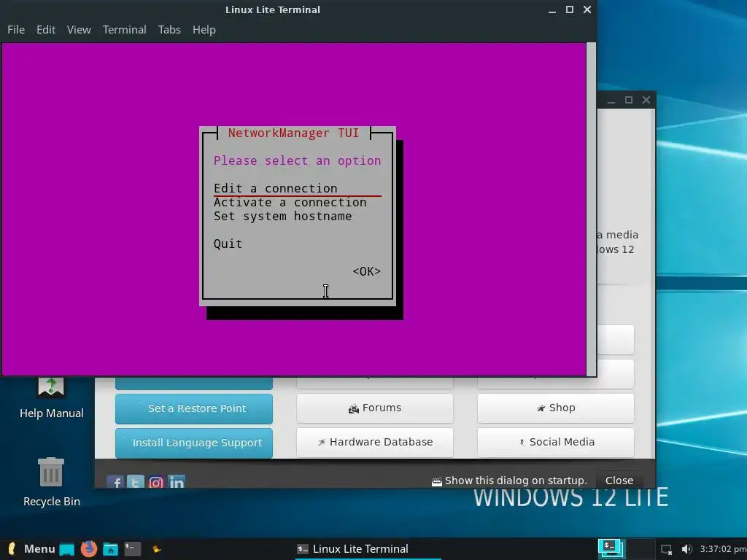
Task: Launch terminal from taskbar launcher
Action: click(133, 549)
